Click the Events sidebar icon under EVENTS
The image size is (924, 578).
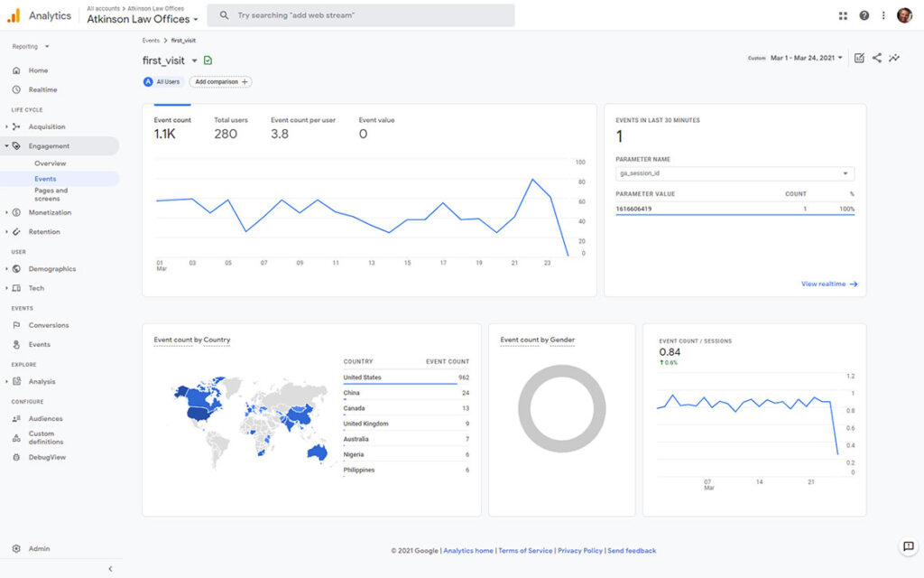tap(16, 344)
